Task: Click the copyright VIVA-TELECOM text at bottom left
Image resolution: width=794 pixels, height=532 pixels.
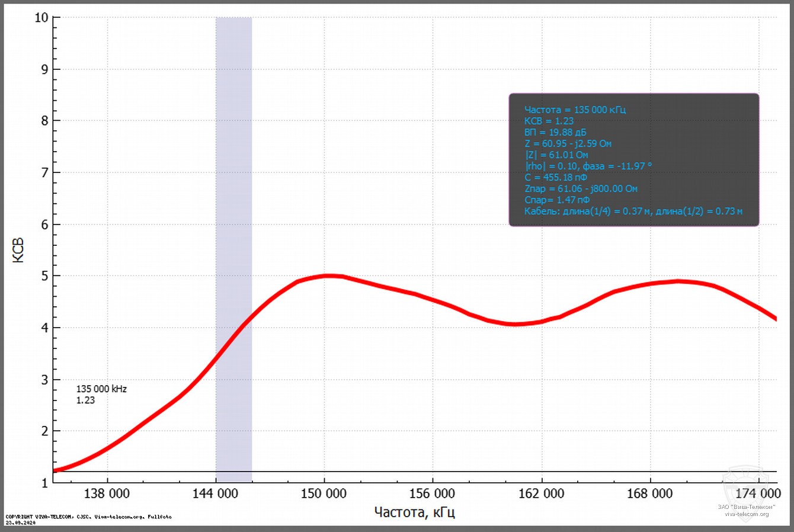Action: (x=88, y=517)
